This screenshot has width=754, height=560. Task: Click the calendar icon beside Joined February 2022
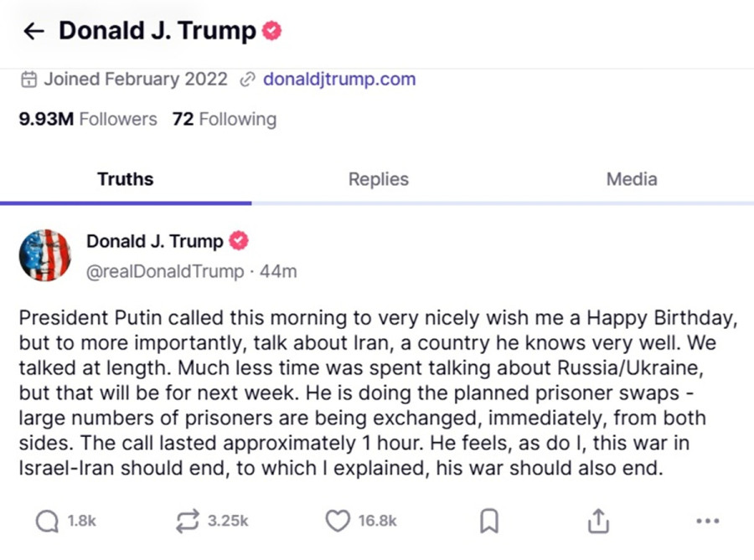tap(28, 79)
